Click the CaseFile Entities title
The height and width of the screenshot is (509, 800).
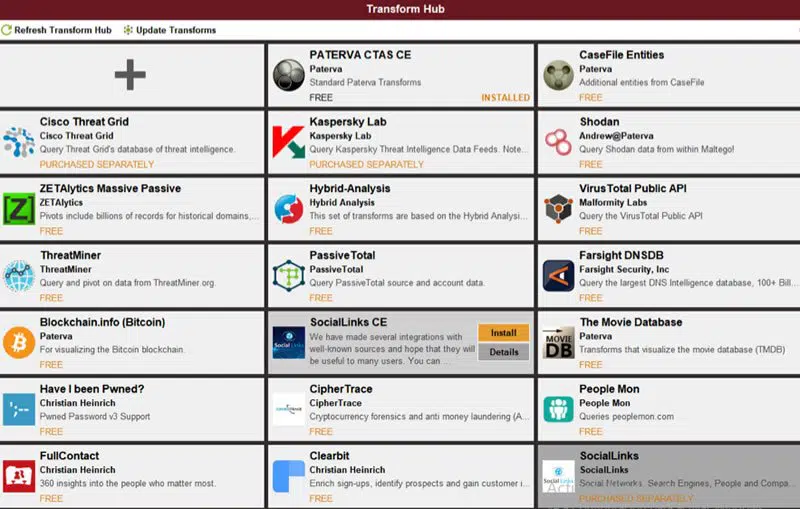click(621, 55)
